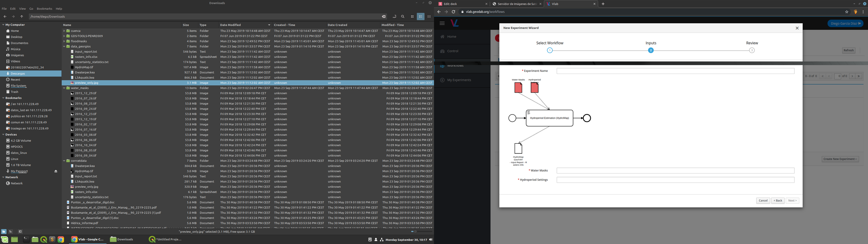Jump to step 3 Review circle
The image size is (868, 244).
(x=752, y=50)
